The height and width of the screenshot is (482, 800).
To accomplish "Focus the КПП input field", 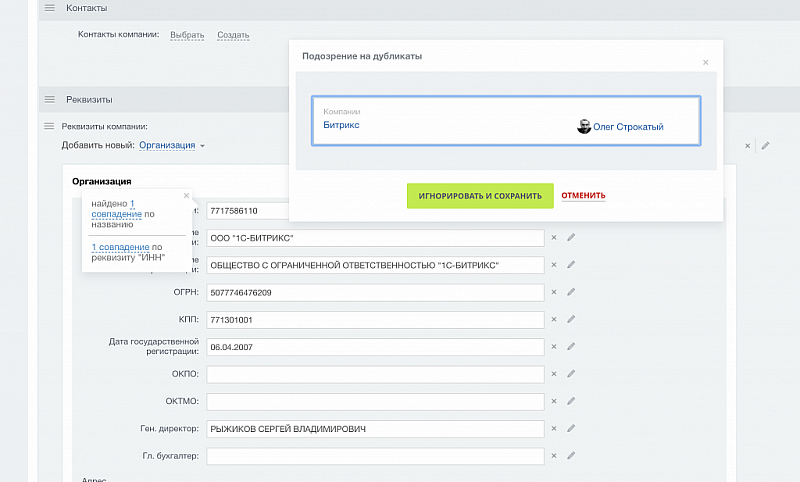I will (376, 320).
